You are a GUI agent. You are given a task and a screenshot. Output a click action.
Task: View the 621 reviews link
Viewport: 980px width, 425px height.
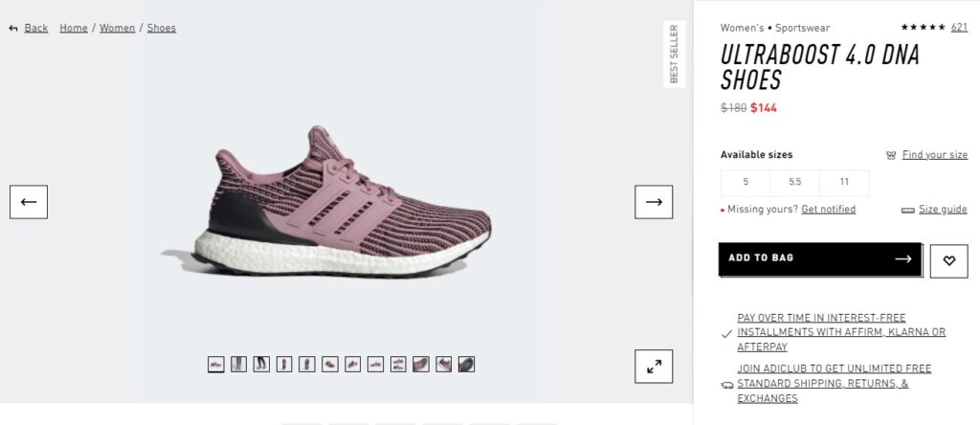(959, 27)
